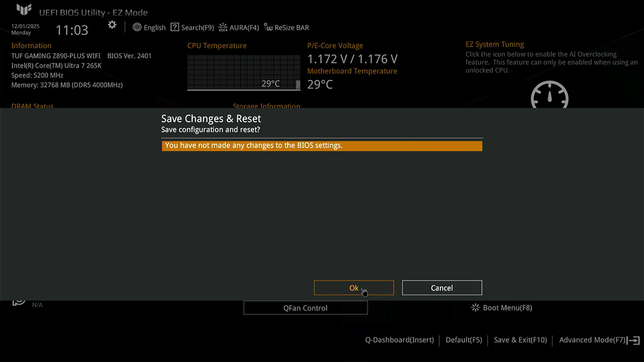This screenshot has width=644, height=362.
Task: Select Save & Exit(F10)
Action: coord(520,340)
